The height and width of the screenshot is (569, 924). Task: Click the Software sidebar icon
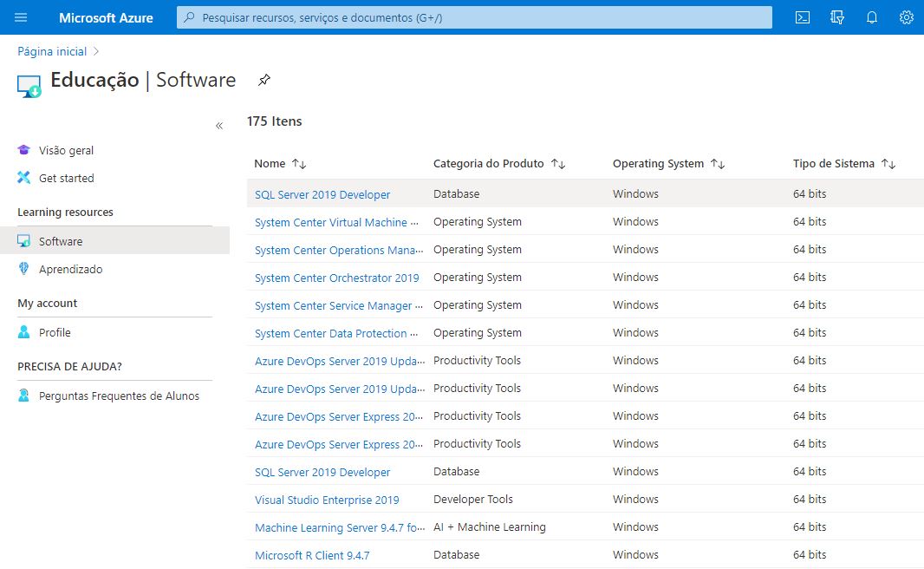(23, 241)
